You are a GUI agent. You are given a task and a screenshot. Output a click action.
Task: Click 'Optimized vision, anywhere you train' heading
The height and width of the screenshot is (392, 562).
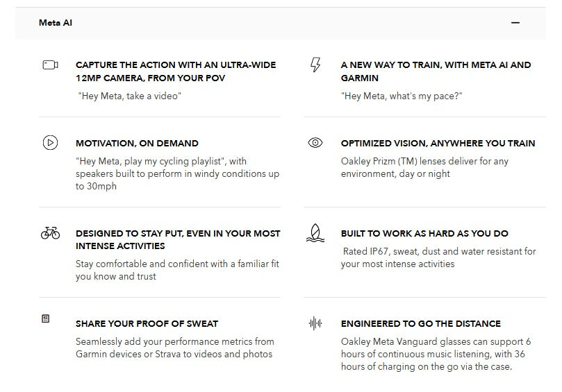(438, 144)
